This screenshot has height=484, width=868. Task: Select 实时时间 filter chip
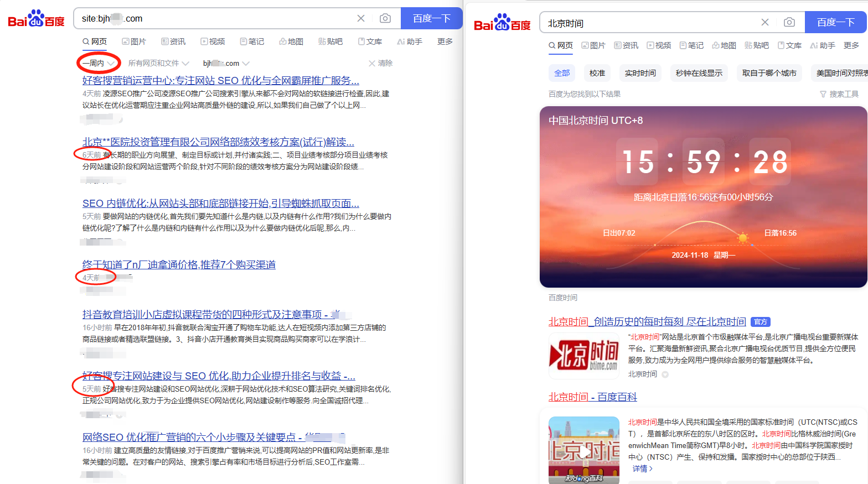(x=640, y=73)
